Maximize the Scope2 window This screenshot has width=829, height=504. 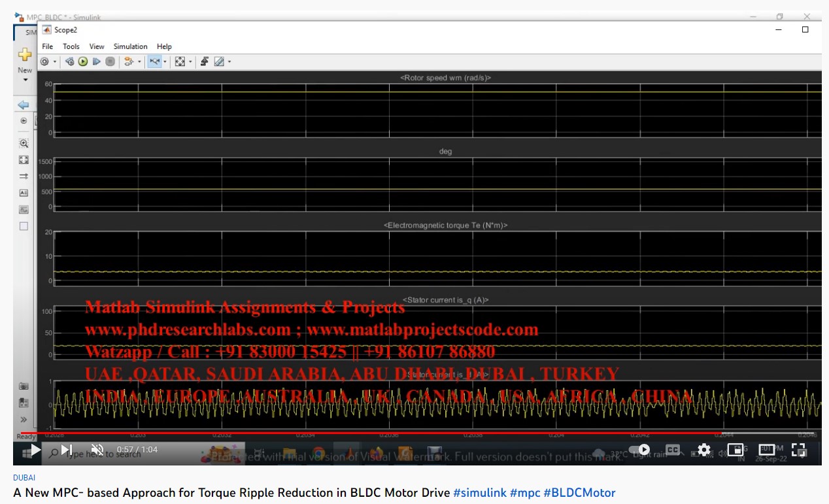tap(805, 29)
